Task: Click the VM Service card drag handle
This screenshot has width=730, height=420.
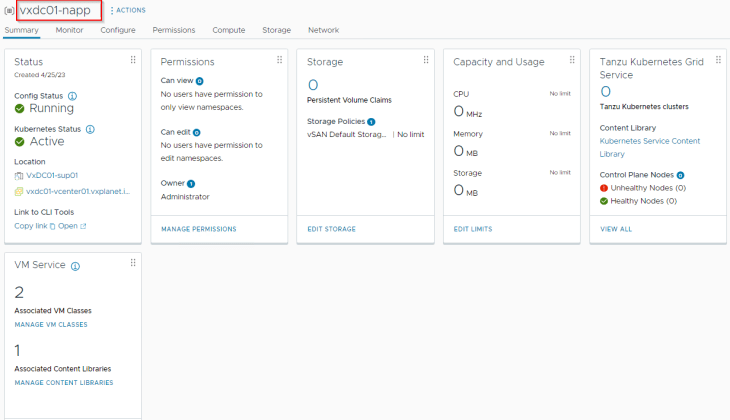Action: tap(133, 263)
